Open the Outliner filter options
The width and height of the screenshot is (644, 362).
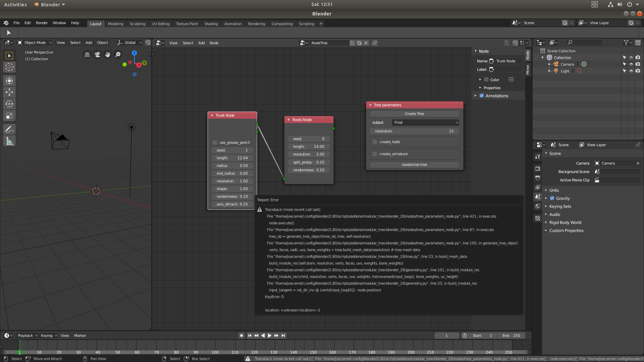[626, 43]
